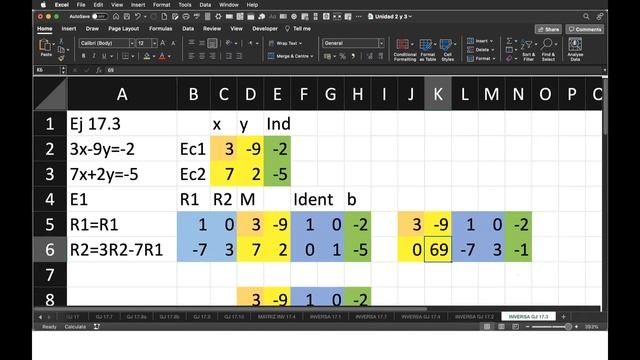Click the Percent Style icon
The image size is (640, 360).
[x=343, y=56]
